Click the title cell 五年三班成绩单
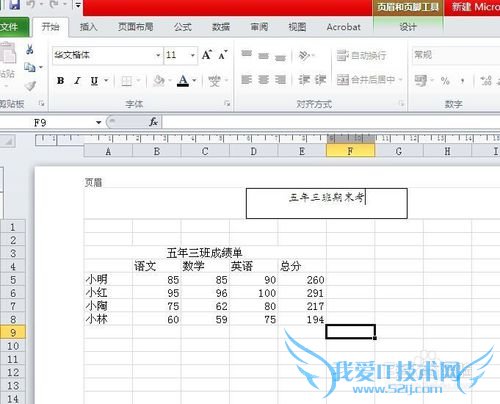The width and height of the screenshot is (500, 404). coord(205,253)
